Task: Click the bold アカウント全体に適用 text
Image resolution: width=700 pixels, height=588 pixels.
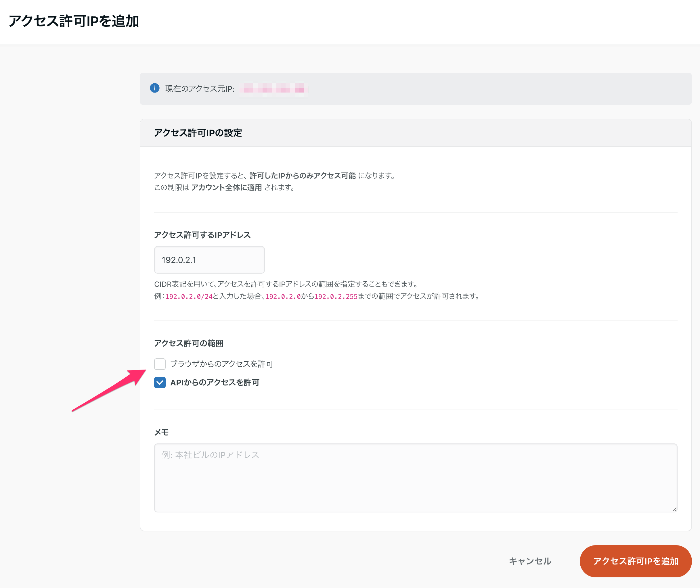Action: 226,188
